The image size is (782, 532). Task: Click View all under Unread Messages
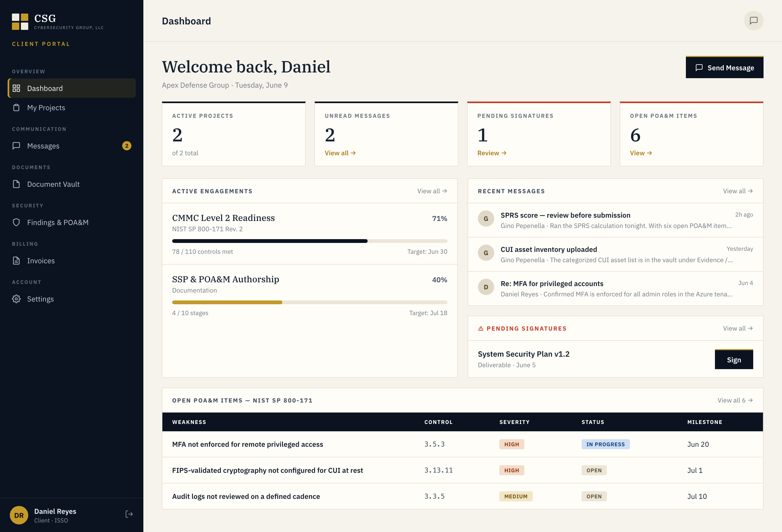click(340, 153)
